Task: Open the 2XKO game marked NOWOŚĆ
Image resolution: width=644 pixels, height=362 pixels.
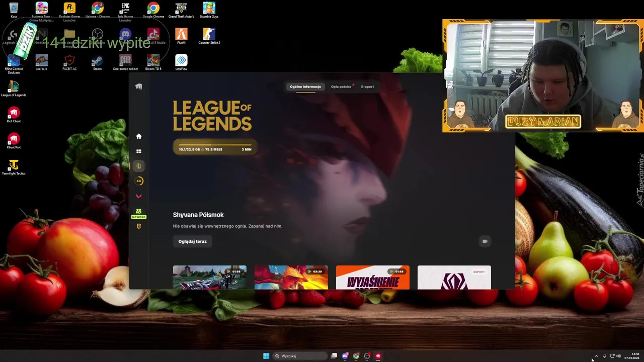Action: (x=139, y=213)
